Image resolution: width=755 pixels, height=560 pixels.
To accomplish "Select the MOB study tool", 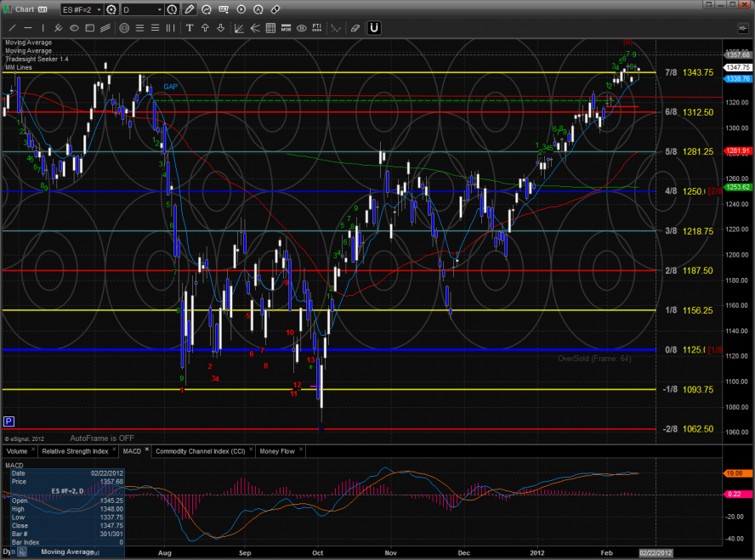I will (x=286, y=28).
